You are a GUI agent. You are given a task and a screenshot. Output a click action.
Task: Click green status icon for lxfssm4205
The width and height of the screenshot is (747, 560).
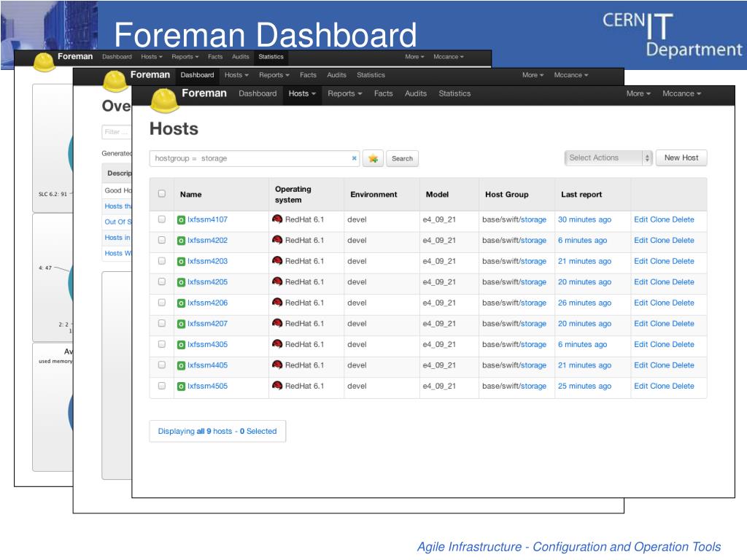click(x=181, y=282)
